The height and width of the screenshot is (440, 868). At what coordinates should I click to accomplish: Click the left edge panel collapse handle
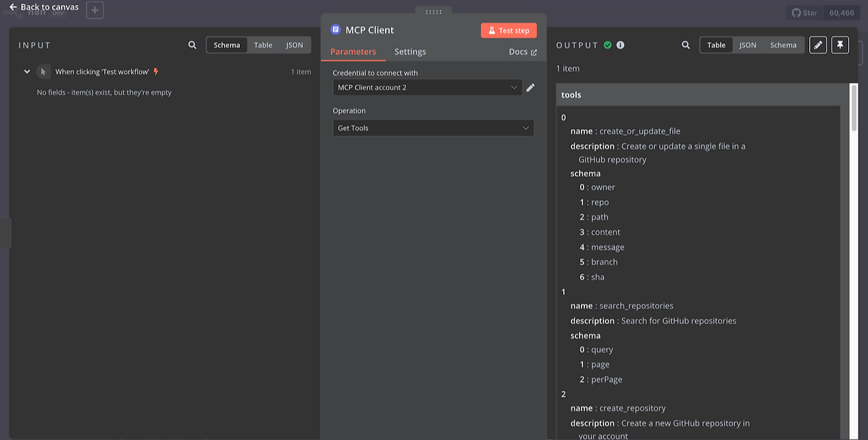point(5,233)
